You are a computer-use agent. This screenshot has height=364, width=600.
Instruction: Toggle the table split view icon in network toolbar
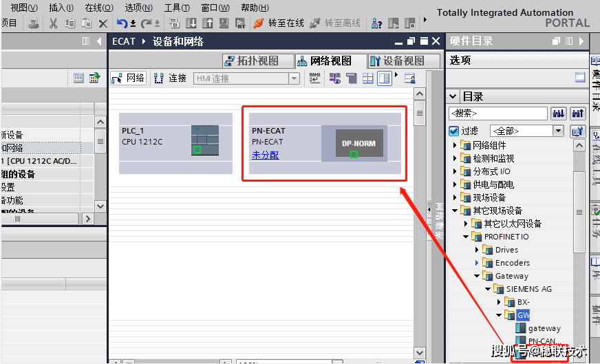click(x=385, y=78)
